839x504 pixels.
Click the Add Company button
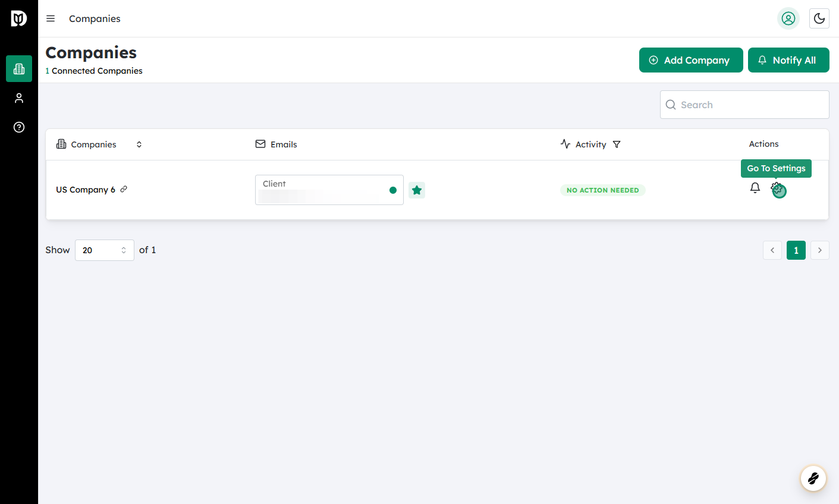(691, 60)
